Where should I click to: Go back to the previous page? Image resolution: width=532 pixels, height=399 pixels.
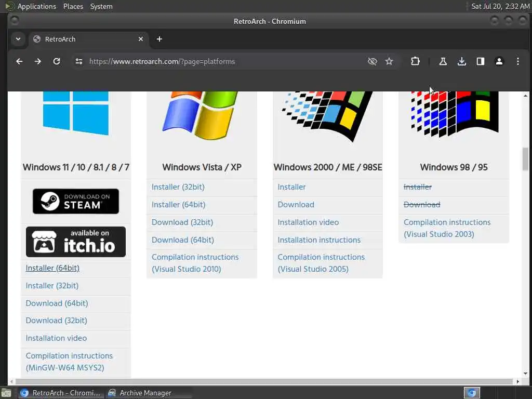pos(19,61)
